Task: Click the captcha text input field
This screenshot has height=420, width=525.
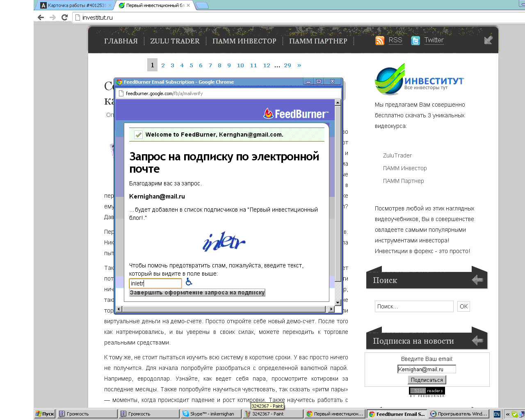Action: point(155,283)
